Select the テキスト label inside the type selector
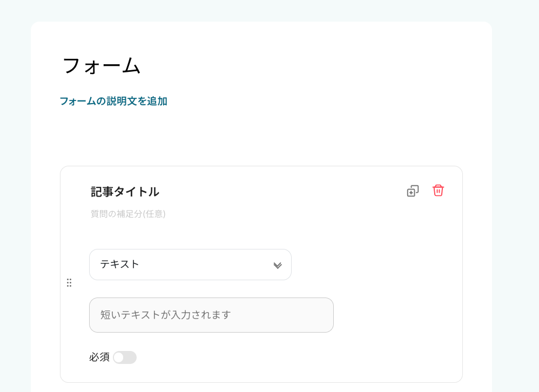This screenshot has width=539, height=392. coord(119,264)
